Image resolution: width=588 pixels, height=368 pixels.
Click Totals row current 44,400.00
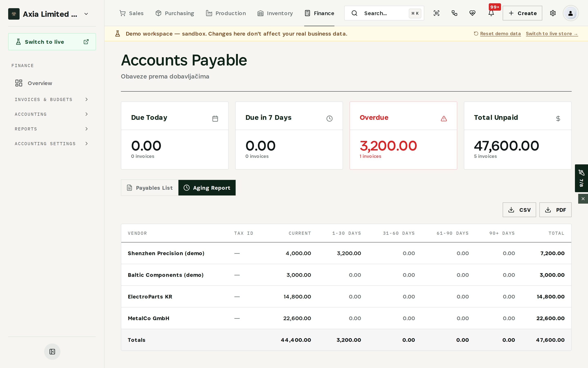coord(296,340)
